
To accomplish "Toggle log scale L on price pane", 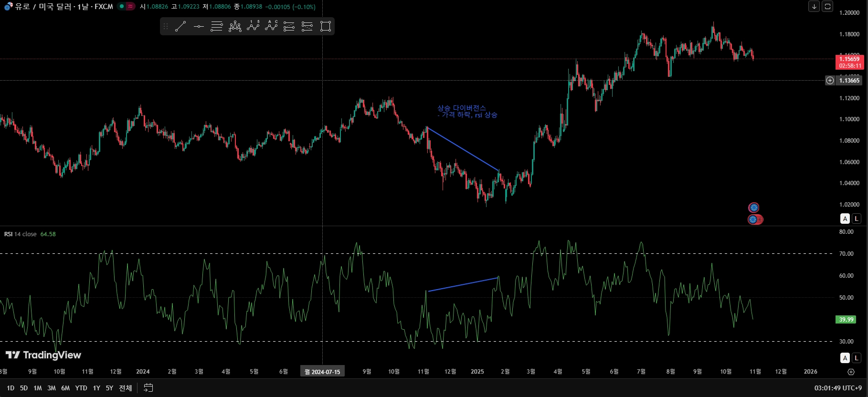I will click(857, 219).
